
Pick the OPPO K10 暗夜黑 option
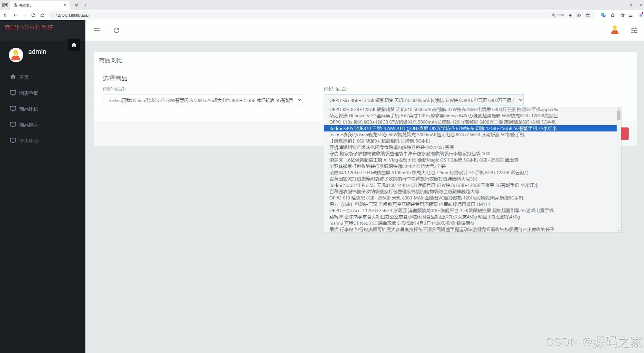point(470,198)
